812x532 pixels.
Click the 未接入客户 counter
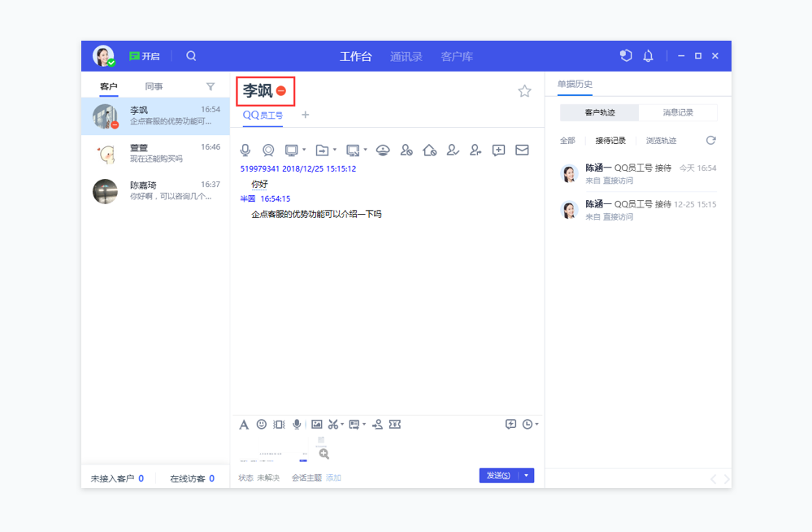(118, 478)
